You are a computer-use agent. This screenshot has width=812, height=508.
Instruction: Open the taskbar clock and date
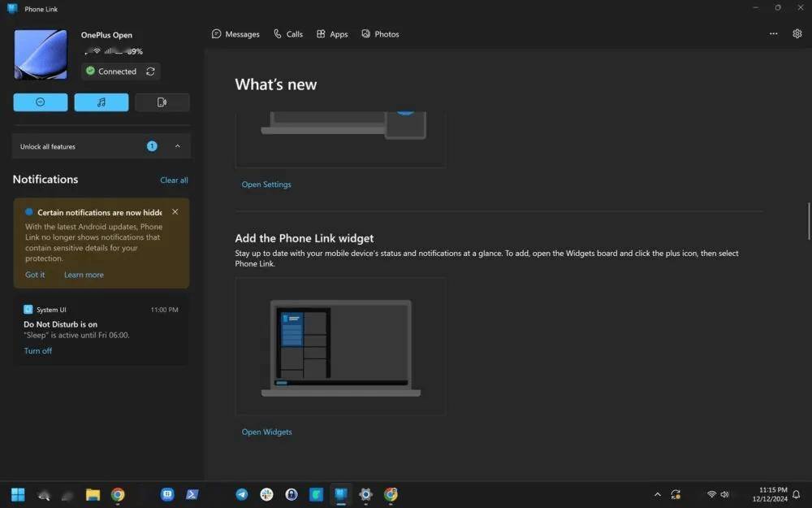click(770, 494)
